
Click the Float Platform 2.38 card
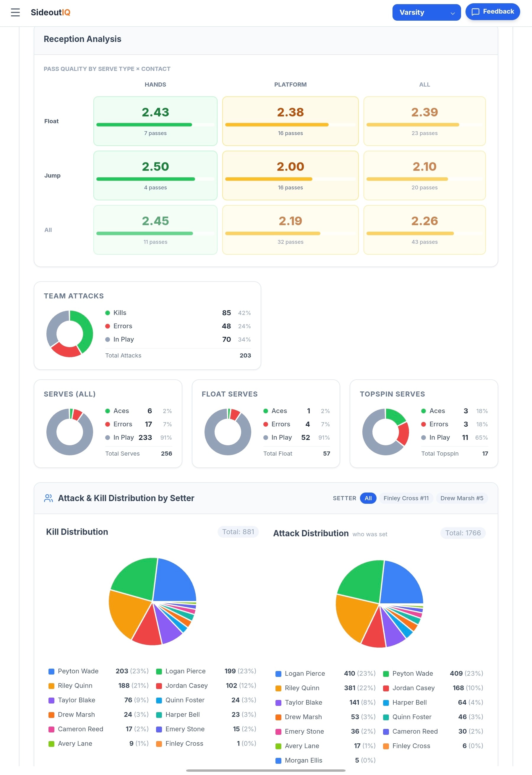(290, 121)
